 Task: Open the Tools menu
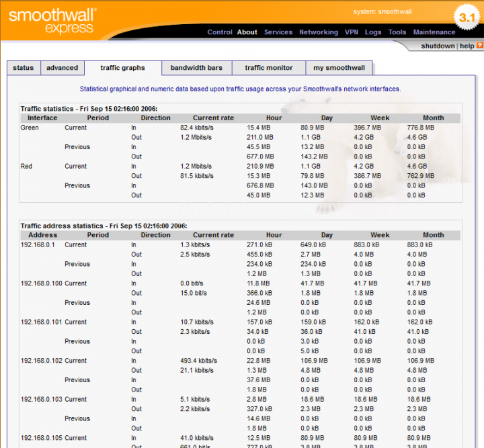(397, 32)
